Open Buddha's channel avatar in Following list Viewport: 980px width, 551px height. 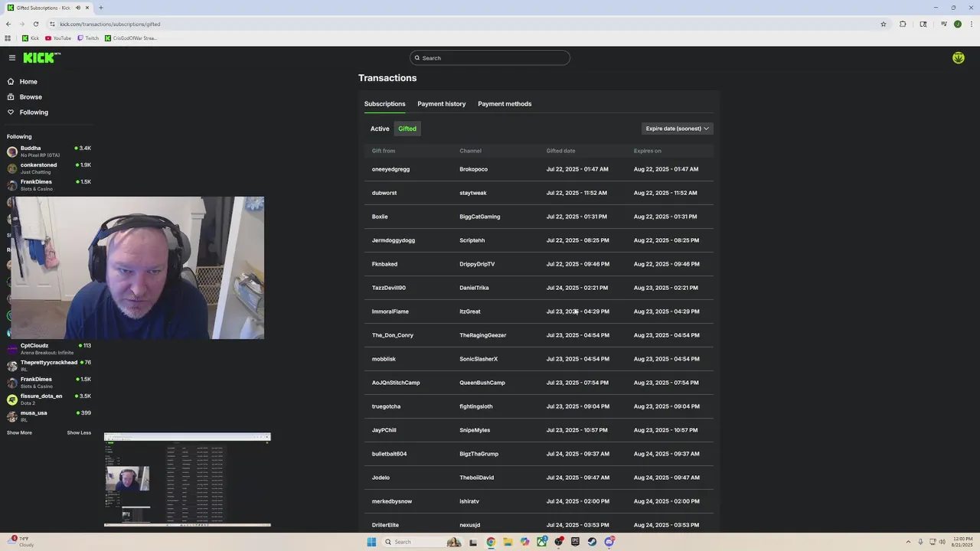coord(12,152)
